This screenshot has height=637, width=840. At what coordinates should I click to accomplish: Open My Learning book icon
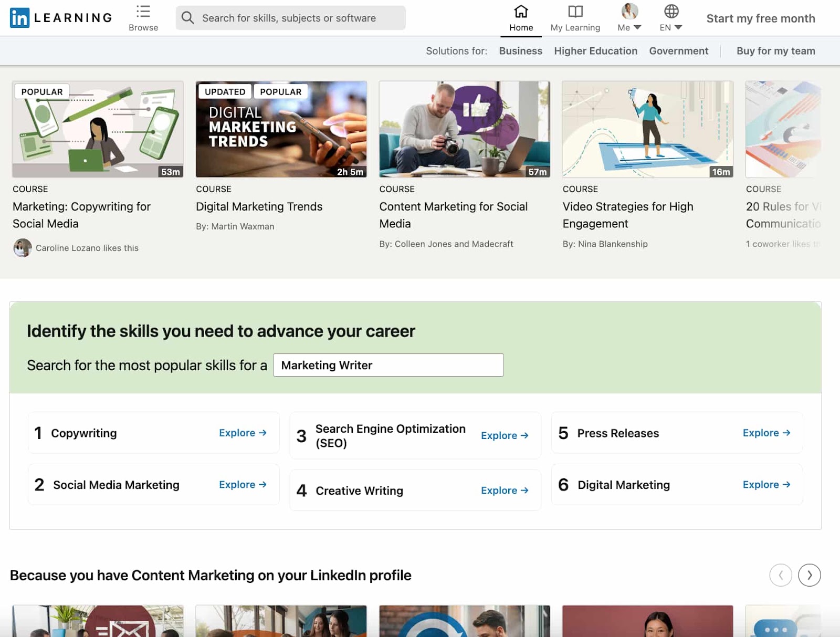575,11
